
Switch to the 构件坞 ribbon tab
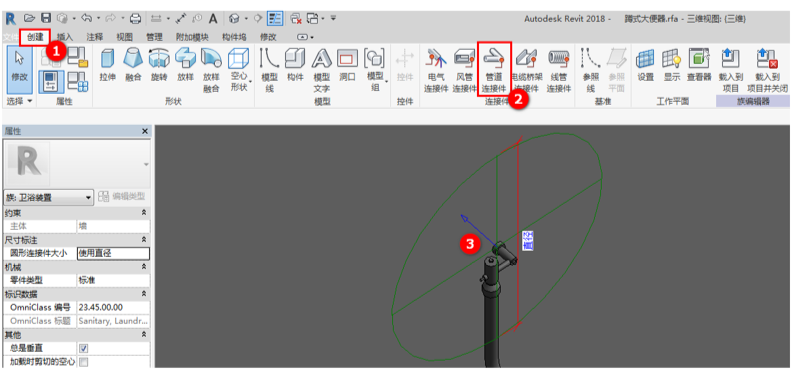234,37
